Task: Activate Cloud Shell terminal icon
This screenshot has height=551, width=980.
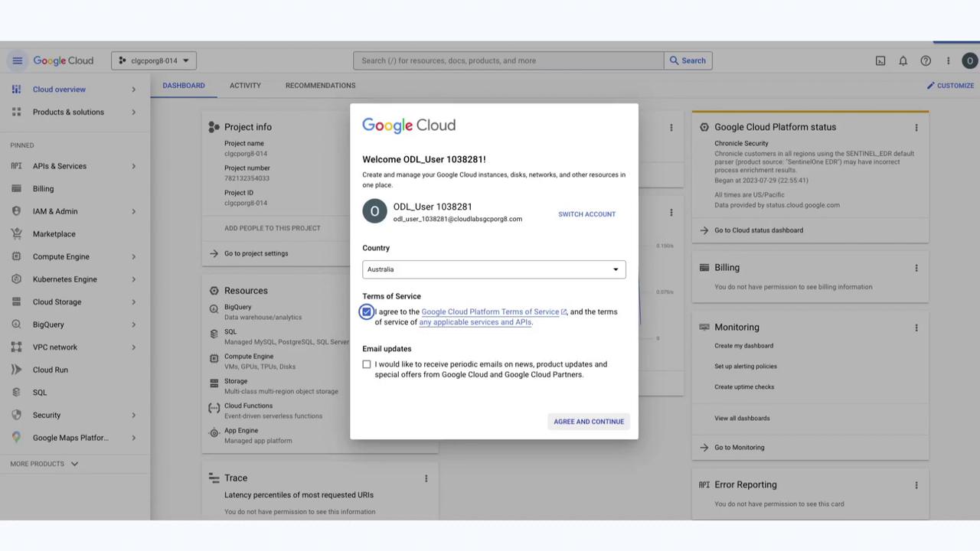Action: tap(880, 60)
